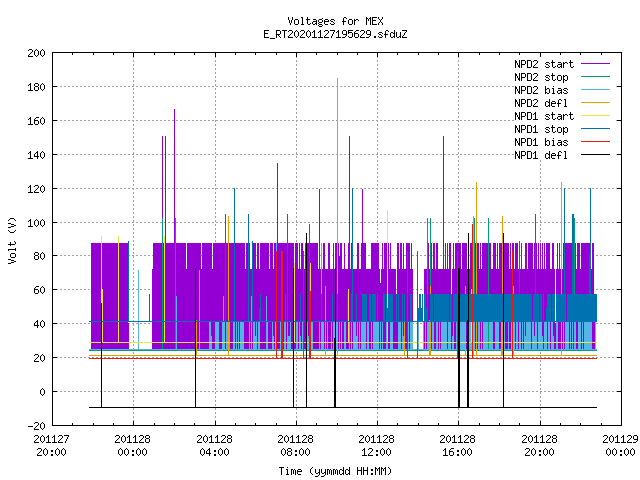Click the x-axis tick label 201128 08:00

coord(296,446)
